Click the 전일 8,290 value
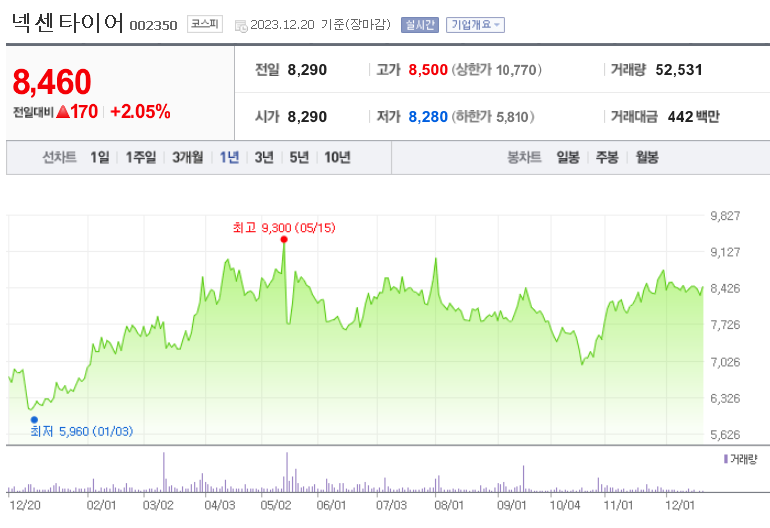This screenshot has height=528, width=770. coord(307,70)
